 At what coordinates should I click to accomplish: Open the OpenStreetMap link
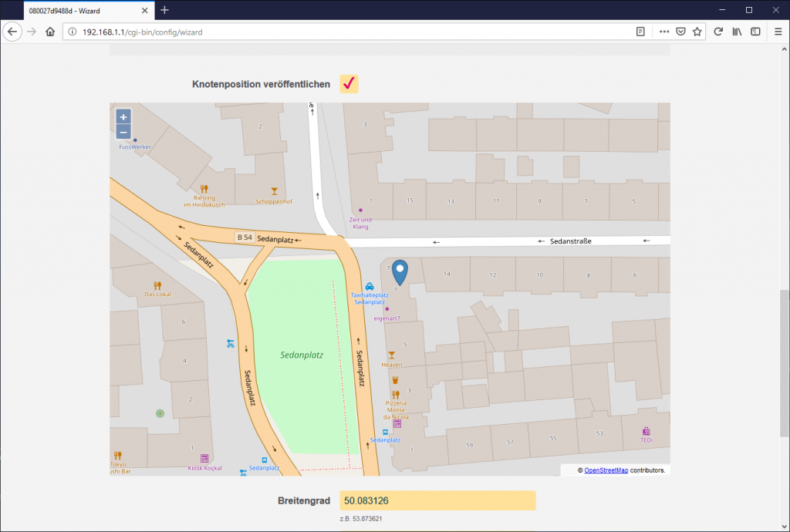pyautogui.click(x=606, y=470)
